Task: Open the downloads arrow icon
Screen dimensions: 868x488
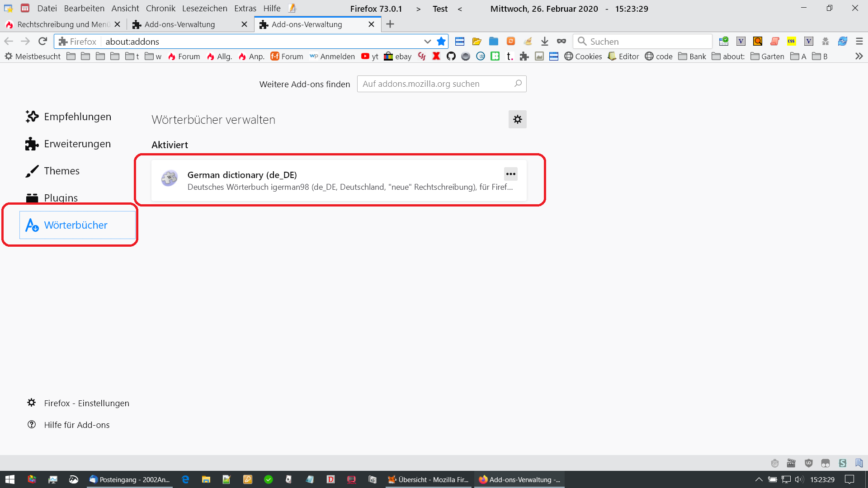Action: [x=544, y=41]
